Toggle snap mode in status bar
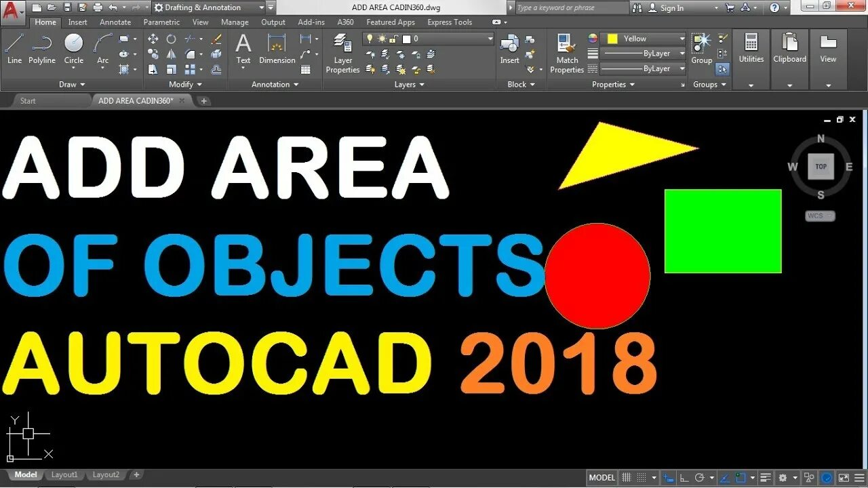 (x=642, y=477)
